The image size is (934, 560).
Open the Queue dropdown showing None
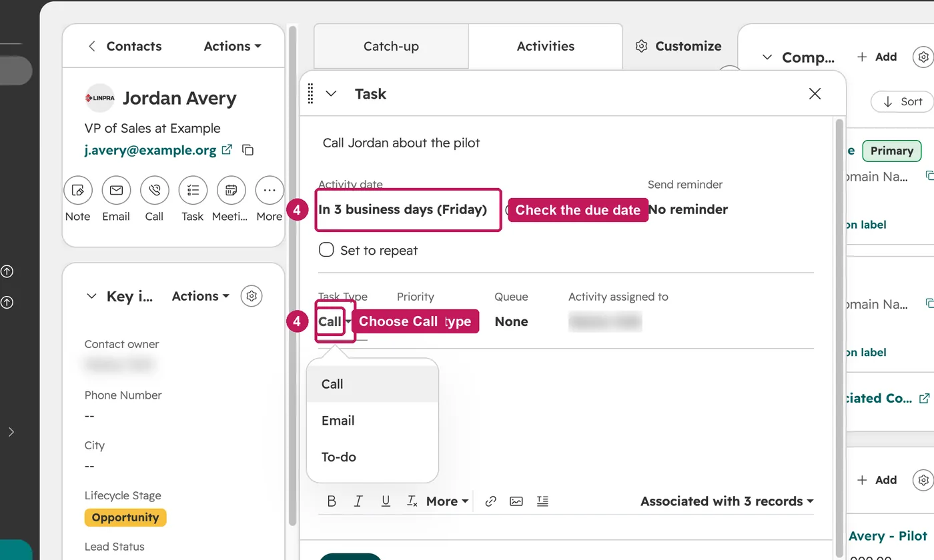pos(511,321)
